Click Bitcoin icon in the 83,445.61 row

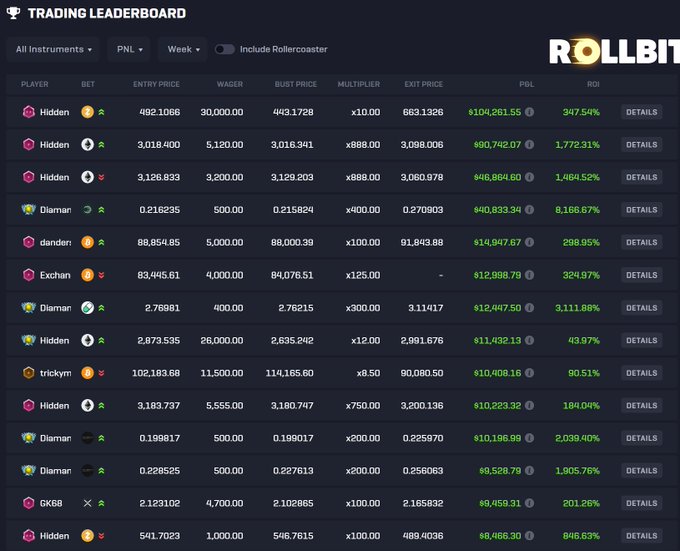(x=88, y=275)
